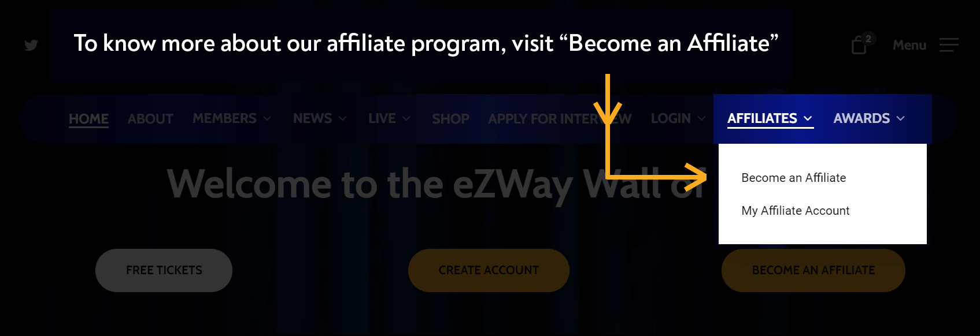980x336 pixels.
Task: Open the About nav item
Action: pos(150,119)
